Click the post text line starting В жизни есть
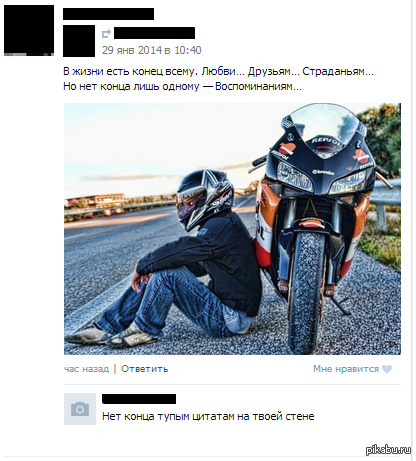Screen dimensions: 416x461 (x=218, y=72)
